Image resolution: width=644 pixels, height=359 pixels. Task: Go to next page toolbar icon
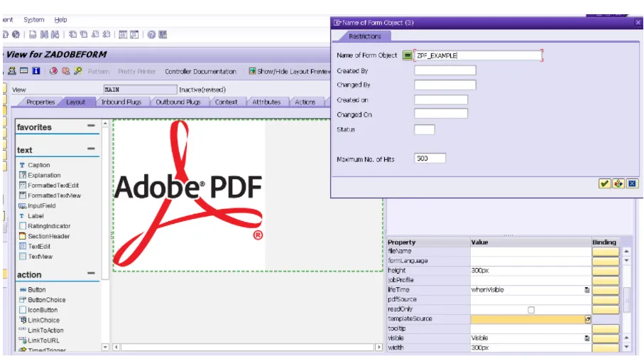pos(95,35)
